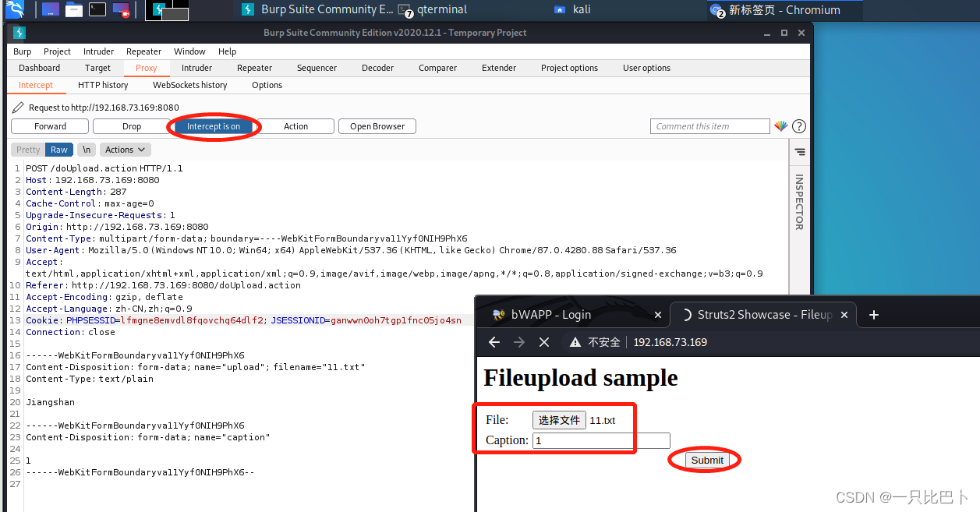Click the Comment this item field

[710, 126]
